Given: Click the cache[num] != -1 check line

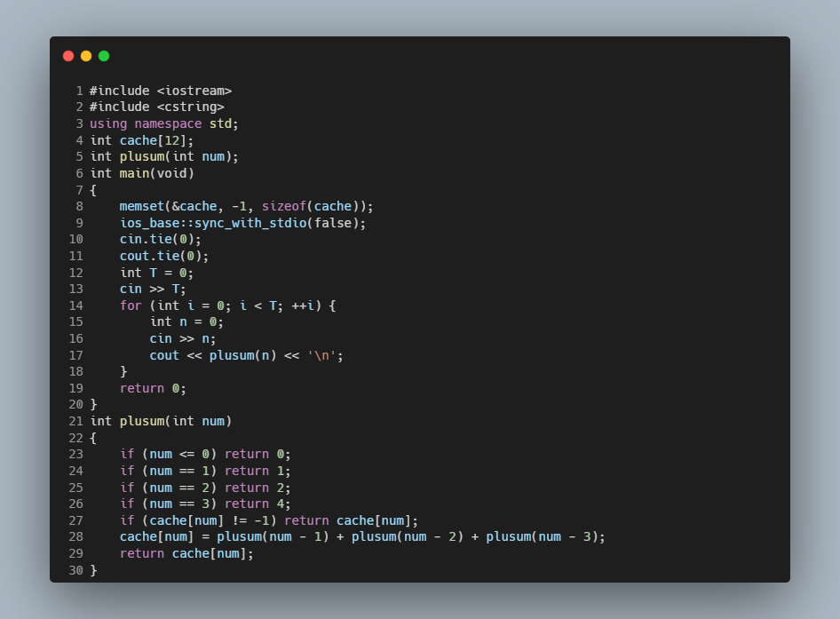Looking at the screenshot, I should point(269,520).
